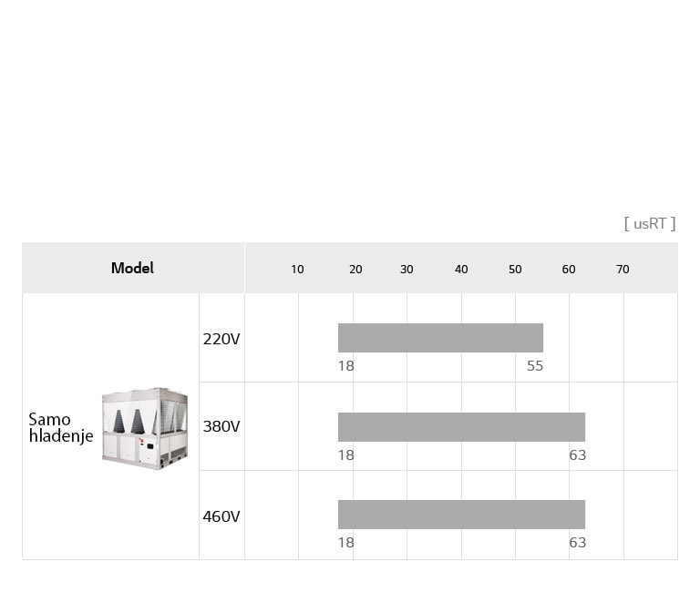Image resolution: width=700 pixels, height=592 pixels.
Task: Click the 18 minimum value under 460V bar
Action: (x=346, y=543)
